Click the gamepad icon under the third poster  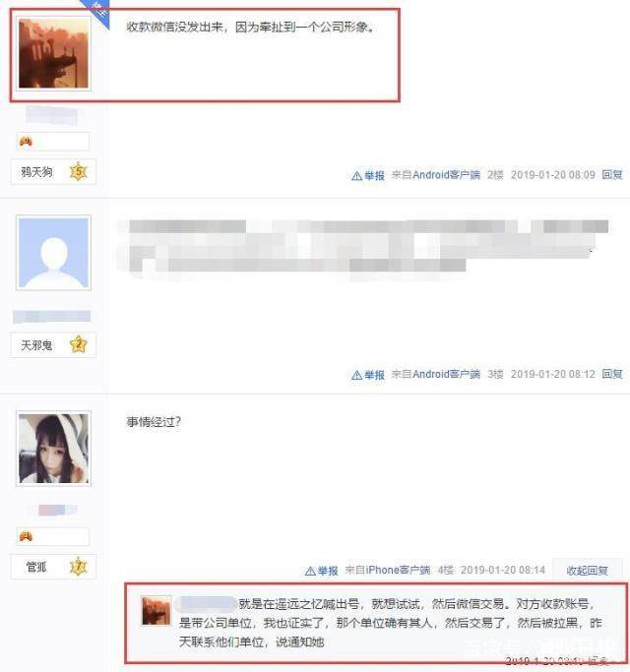[26, 536]
